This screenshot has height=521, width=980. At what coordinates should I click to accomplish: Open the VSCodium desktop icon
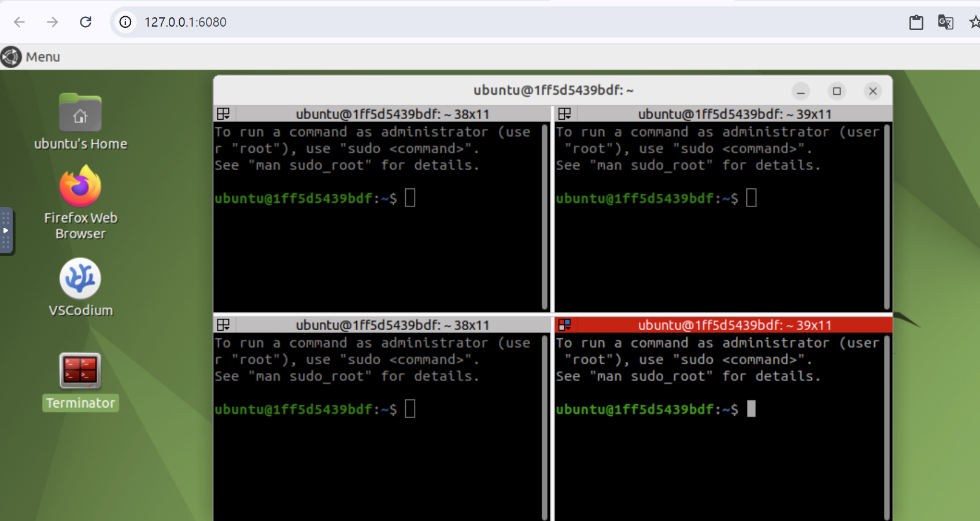pyautogui.click(x=80, y=279)
